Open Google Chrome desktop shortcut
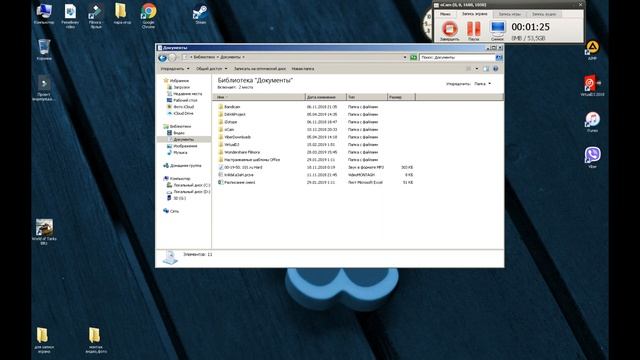The height and width of the screenshot is (360, 640). click(x=149, y=16)
